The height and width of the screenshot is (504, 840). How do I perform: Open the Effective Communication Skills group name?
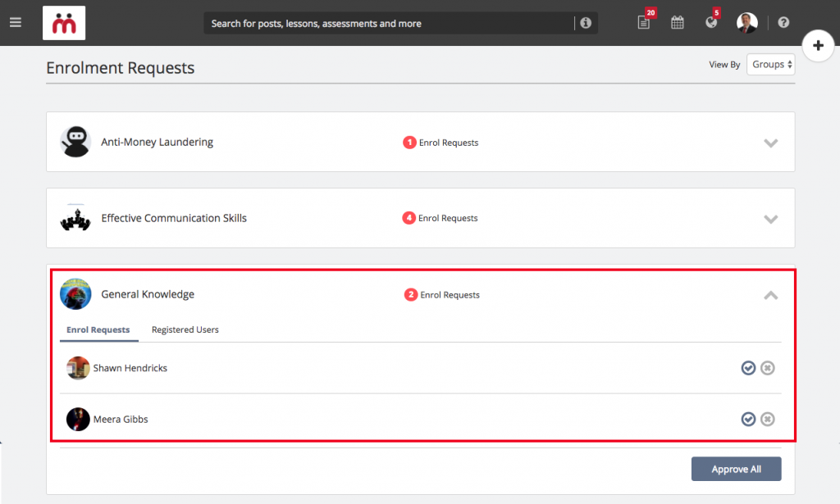(174, 218)
